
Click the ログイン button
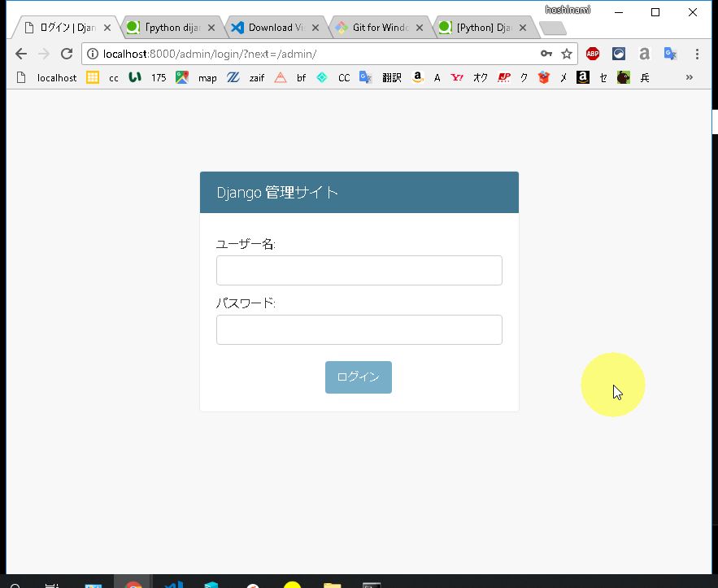pyautogui.click(x=358, y=377)
